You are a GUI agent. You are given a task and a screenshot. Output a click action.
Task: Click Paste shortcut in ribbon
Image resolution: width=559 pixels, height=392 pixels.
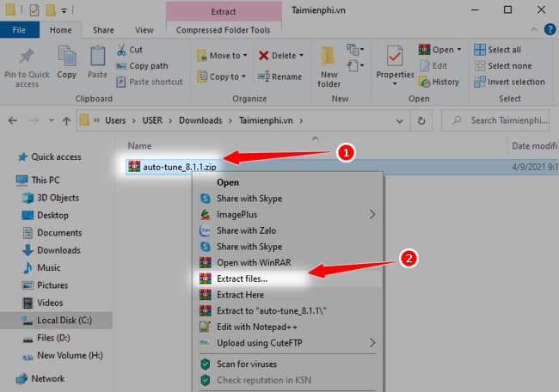tap(149, 82)
